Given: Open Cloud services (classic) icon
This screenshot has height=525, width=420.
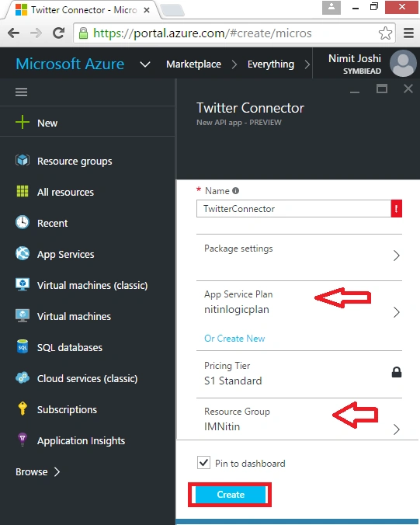Looking at the screenshot, I should point(23,377).
